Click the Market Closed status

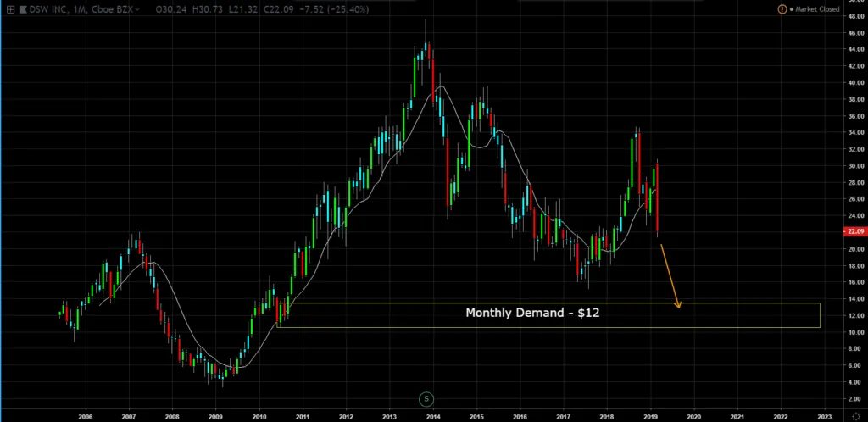tap(814, 9)
